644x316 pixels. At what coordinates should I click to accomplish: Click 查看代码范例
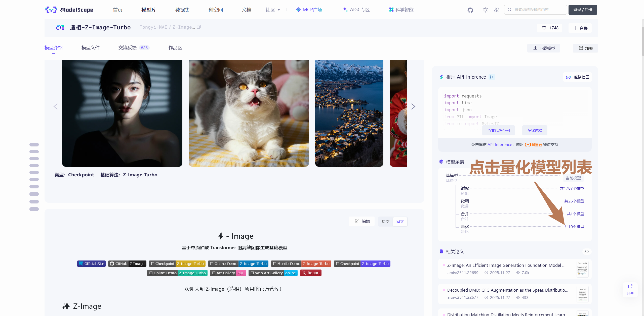pos(498,130)
